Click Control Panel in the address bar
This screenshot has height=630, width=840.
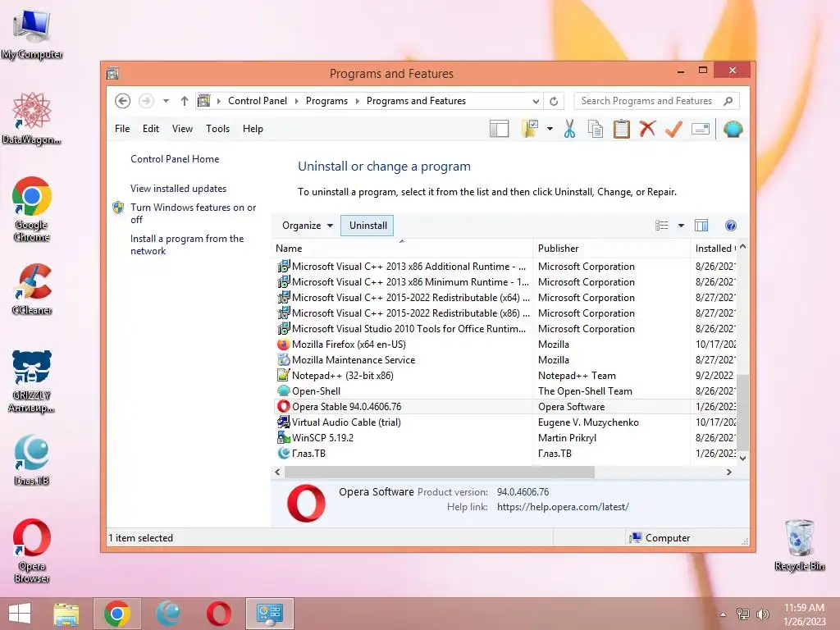(x=257, y=101)
